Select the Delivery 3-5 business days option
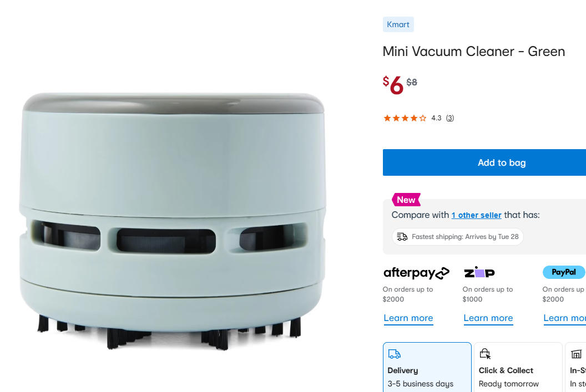The width and height of the screenshot is (586, 392). [x=427, y=367]
